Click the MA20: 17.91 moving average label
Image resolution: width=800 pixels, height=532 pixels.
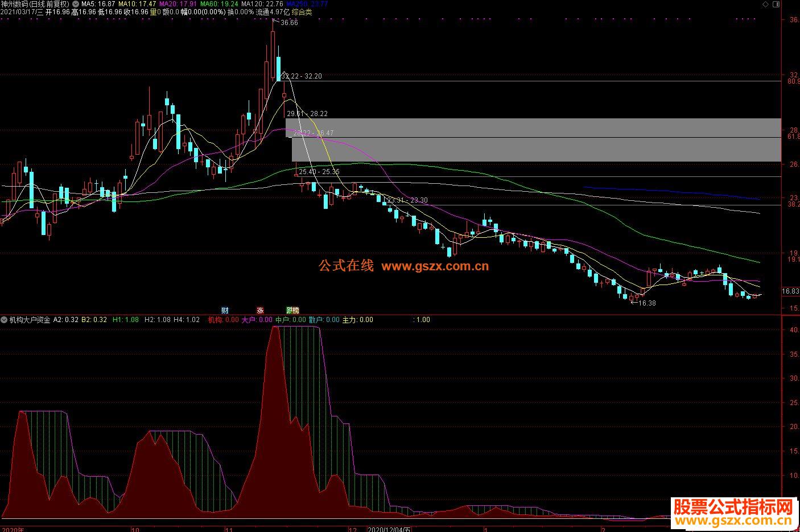click(x=178, y=4)
